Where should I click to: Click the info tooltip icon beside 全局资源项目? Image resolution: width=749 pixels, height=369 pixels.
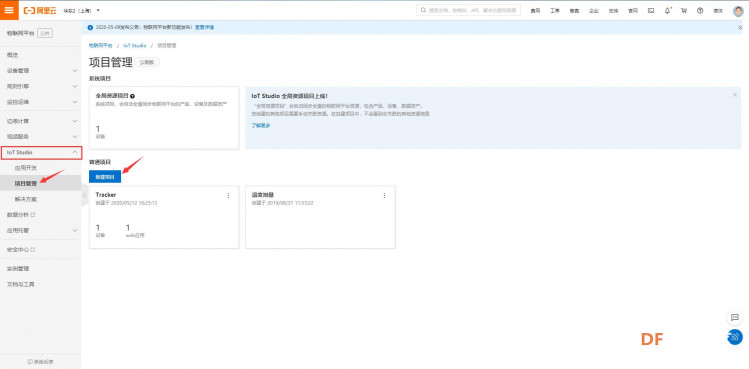(132, 96)
